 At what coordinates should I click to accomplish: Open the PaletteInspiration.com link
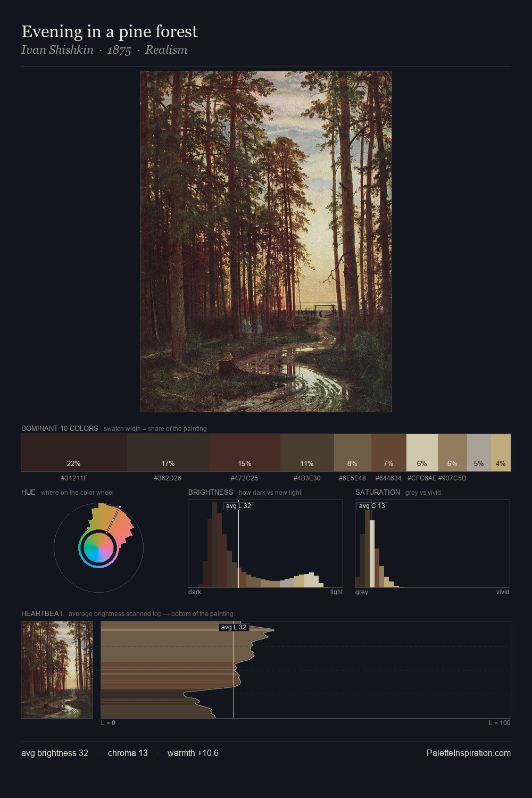pyautogui.click(x=469, y=753)
